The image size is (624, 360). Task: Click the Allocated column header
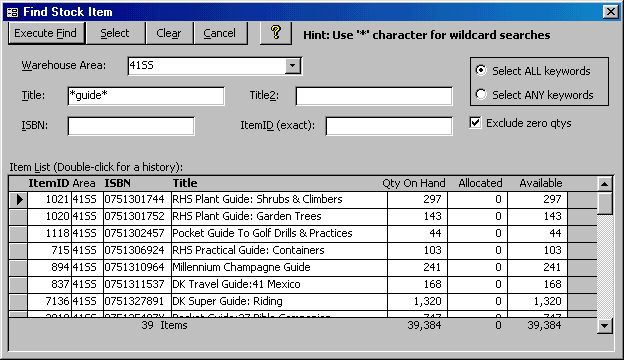pyautogui.click(x=480, y=183)
